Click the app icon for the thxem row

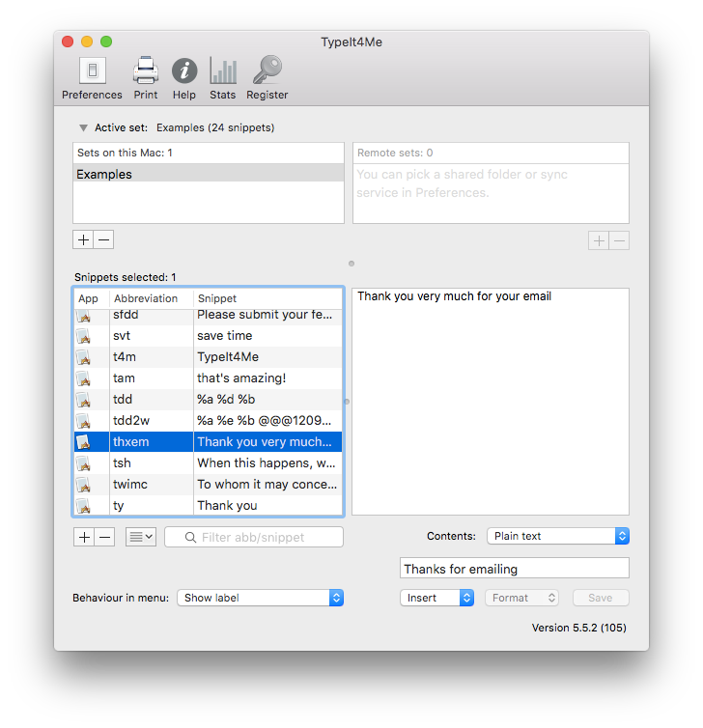(x=84, y=442)
